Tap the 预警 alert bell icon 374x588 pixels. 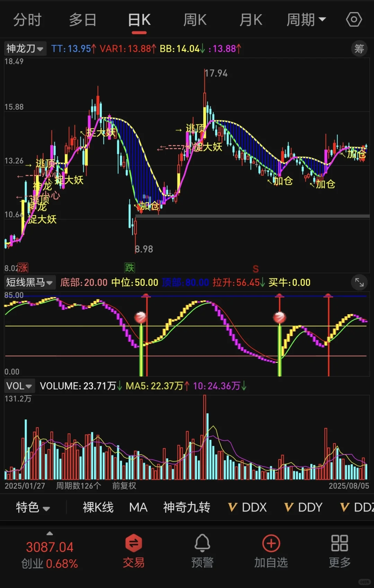click(x=202, y=550)
